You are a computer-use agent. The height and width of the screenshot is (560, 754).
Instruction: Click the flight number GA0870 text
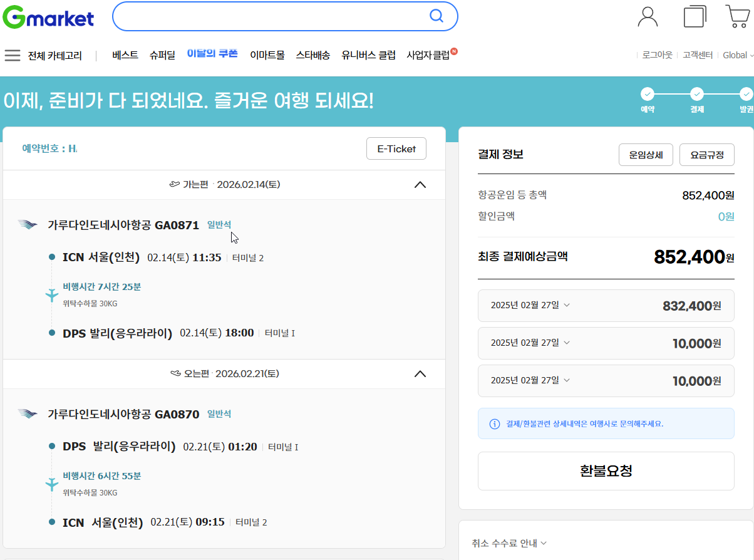click(177, 414)
